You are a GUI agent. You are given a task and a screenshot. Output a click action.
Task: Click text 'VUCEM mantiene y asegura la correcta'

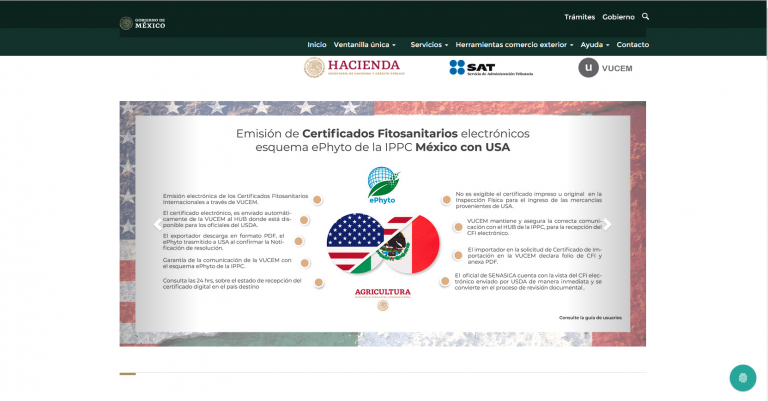pyautogui.click(x=522, y=221)
